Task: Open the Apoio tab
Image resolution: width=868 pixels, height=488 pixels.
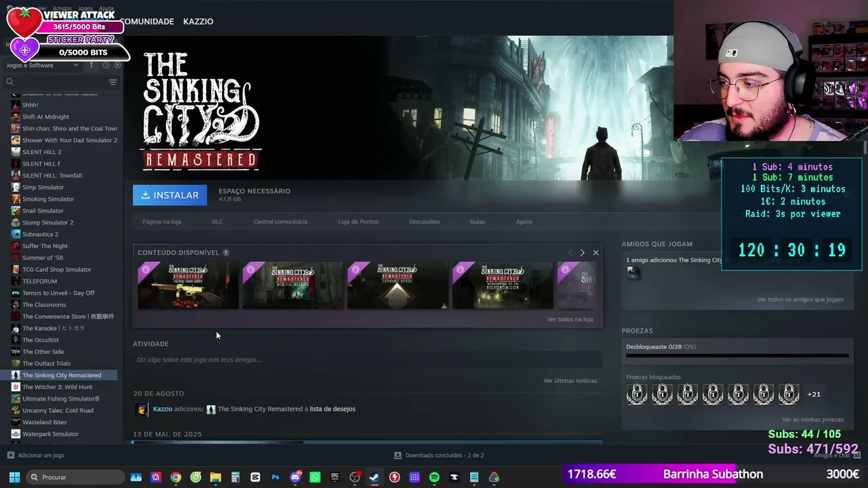Action: click(x=524, y=222)
